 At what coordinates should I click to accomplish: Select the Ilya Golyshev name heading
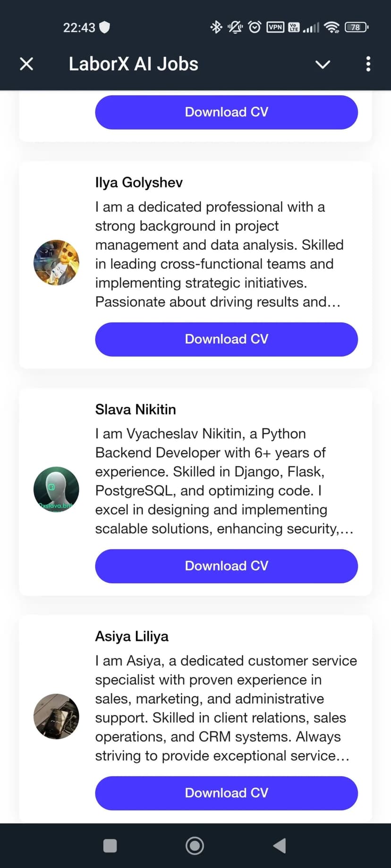tap(139, 183)
